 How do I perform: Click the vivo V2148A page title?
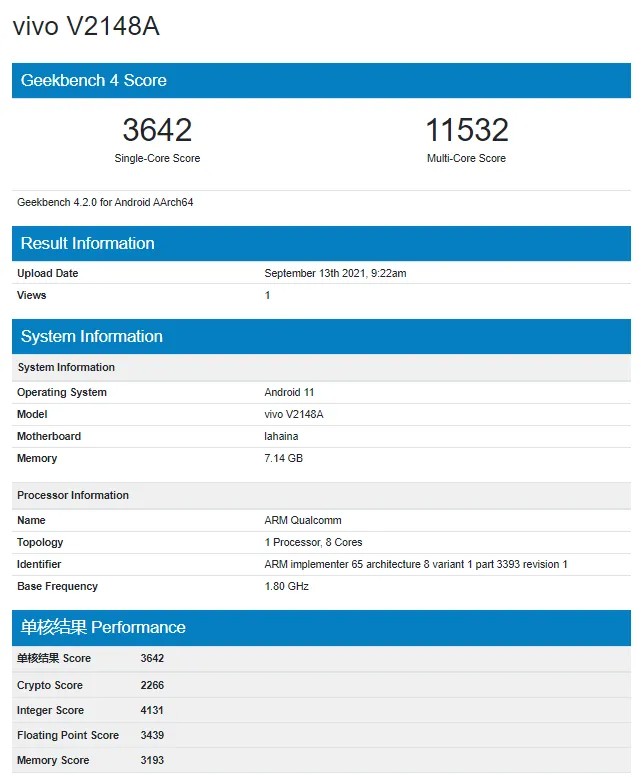click(86, 27)
